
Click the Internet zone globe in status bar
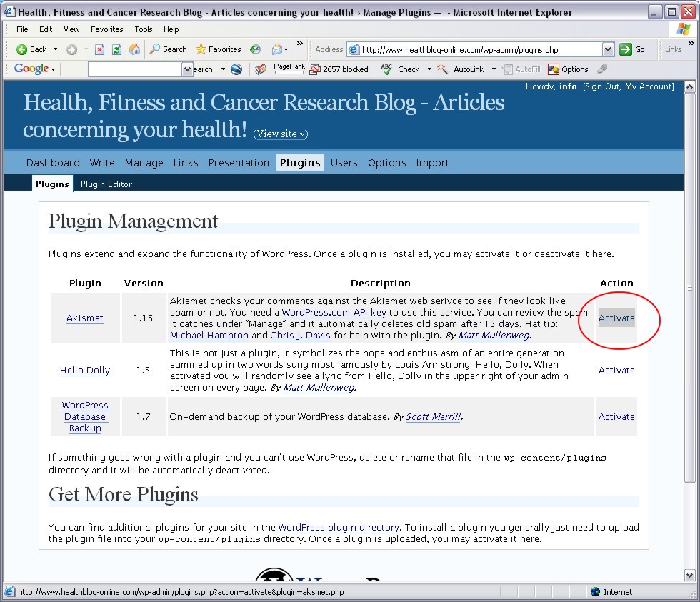pos(595,592)
